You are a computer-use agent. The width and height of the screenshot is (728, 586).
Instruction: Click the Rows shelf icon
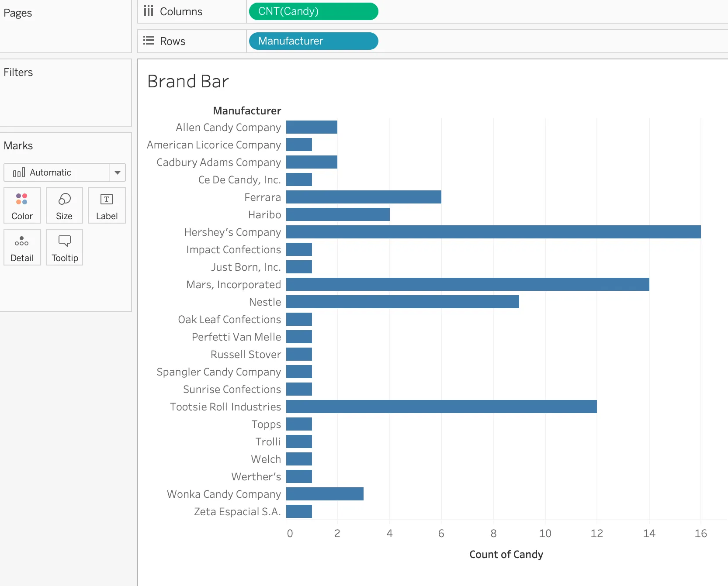click(149, 41)
